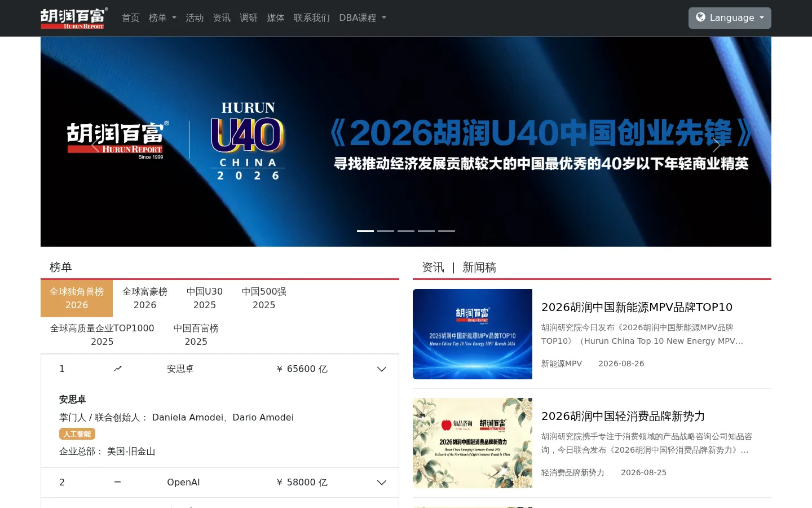This screenshot has height=508, width=812.
Task: Open the Language dropdown
Action: (730, 18)
